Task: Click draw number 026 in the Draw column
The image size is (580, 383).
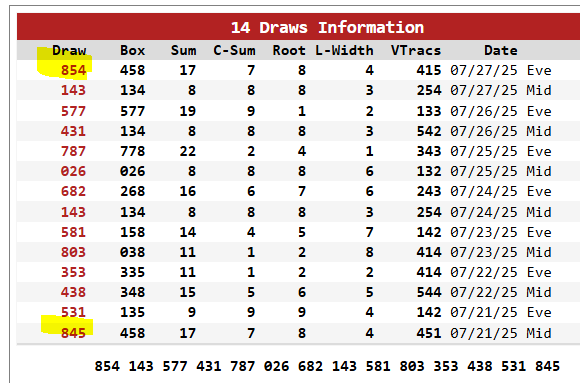Action: pos(73,171)
